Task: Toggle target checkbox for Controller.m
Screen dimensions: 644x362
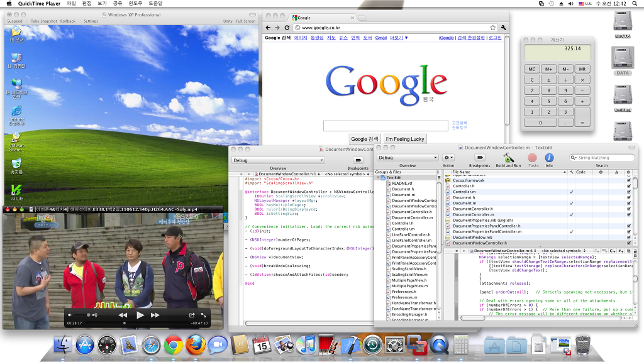Action: 628,192
